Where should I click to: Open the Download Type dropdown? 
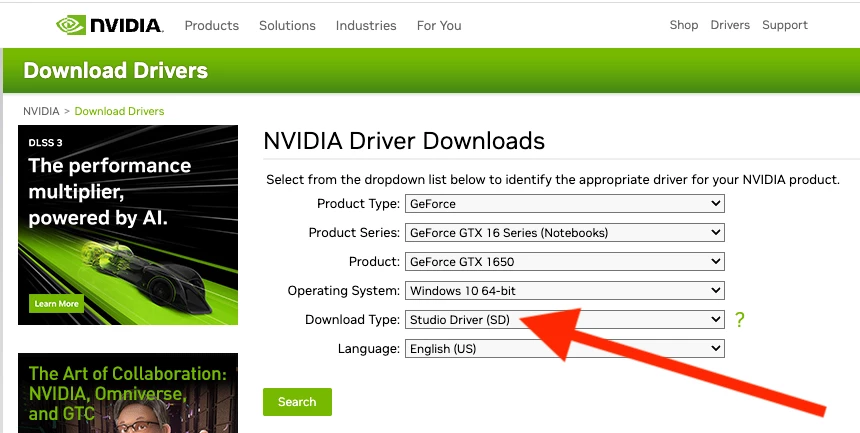click(x=564, y=319)
